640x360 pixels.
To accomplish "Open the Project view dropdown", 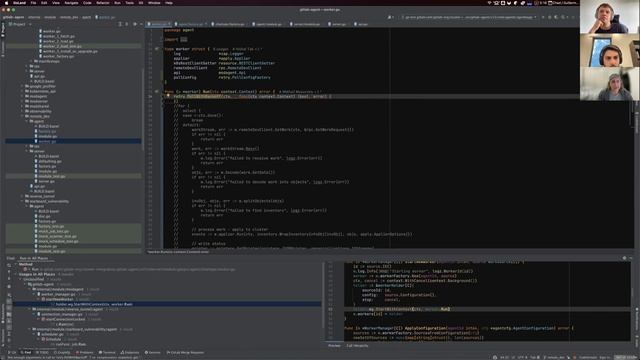I will [x=20, y=24].
